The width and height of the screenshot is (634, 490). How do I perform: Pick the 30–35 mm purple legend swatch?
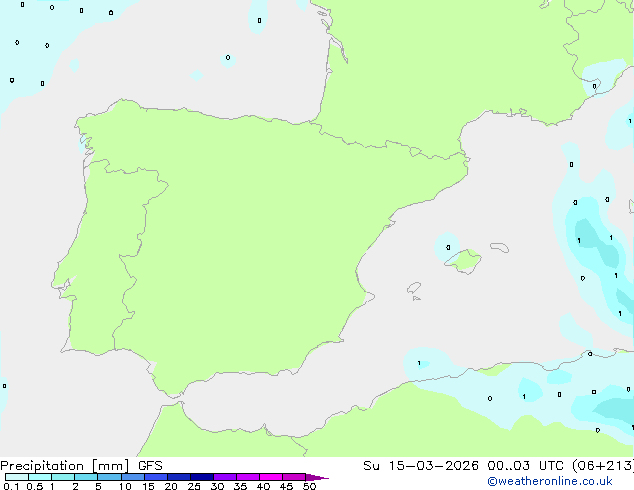pos(225,477)
